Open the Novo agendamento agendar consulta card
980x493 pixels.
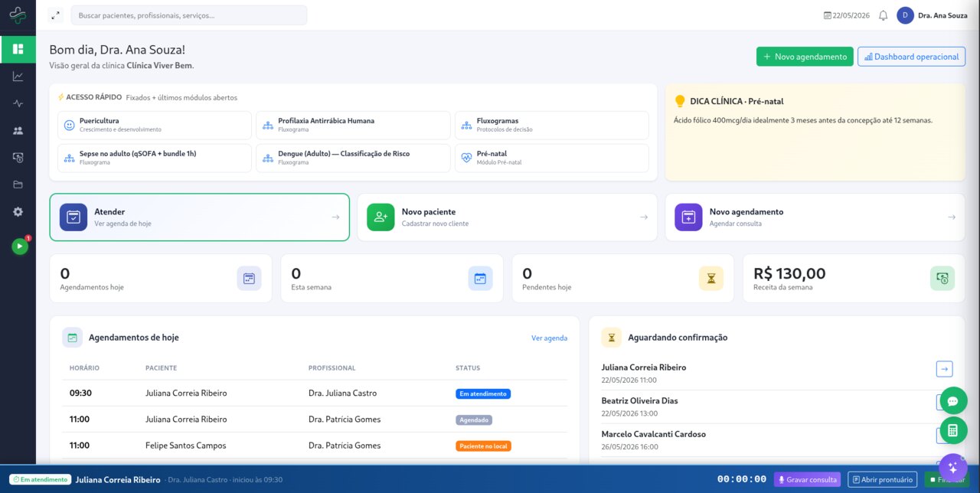coord(815,217)
